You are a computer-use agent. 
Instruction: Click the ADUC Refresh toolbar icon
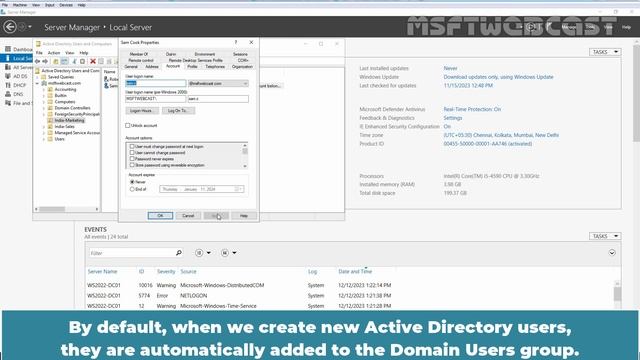coord(109,61)
